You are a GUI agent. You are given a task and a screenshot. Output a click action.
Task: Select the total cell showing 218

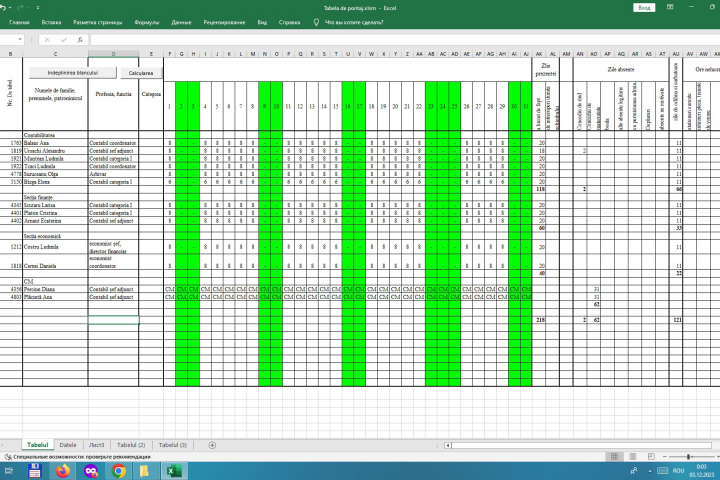point(539,320)
